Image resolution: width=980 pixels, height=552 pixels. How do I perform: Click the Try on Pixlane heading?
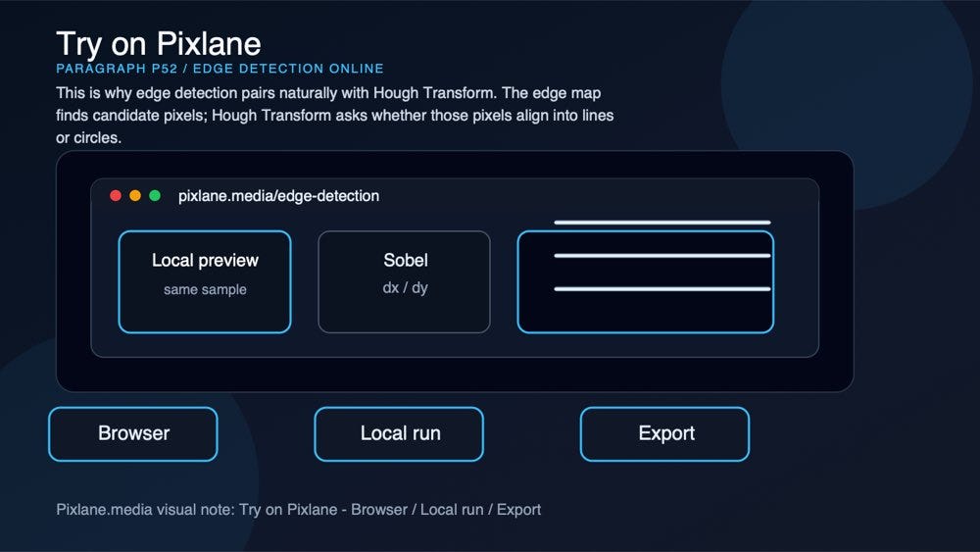[159, 44]
